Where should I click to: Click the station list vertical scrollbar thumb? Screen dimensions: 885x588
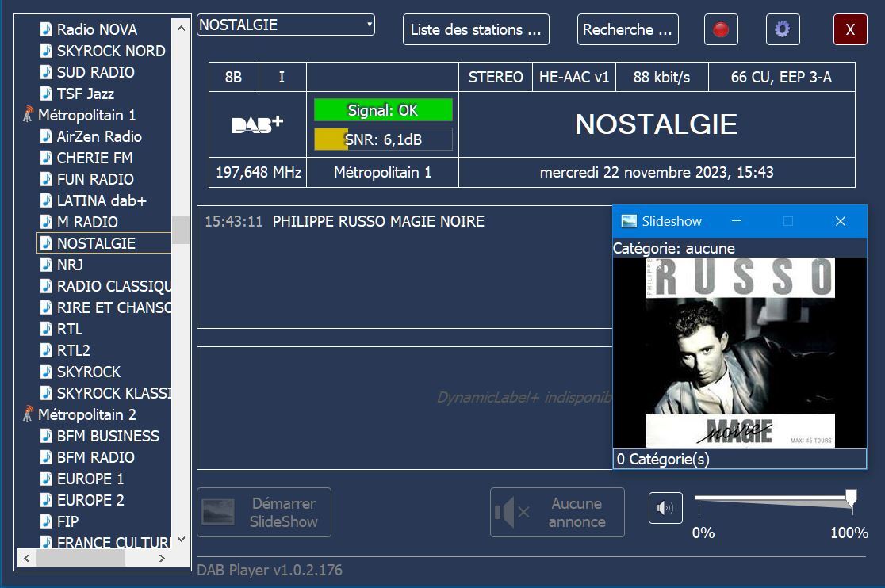pyautogui.click(x=181, y=230)
